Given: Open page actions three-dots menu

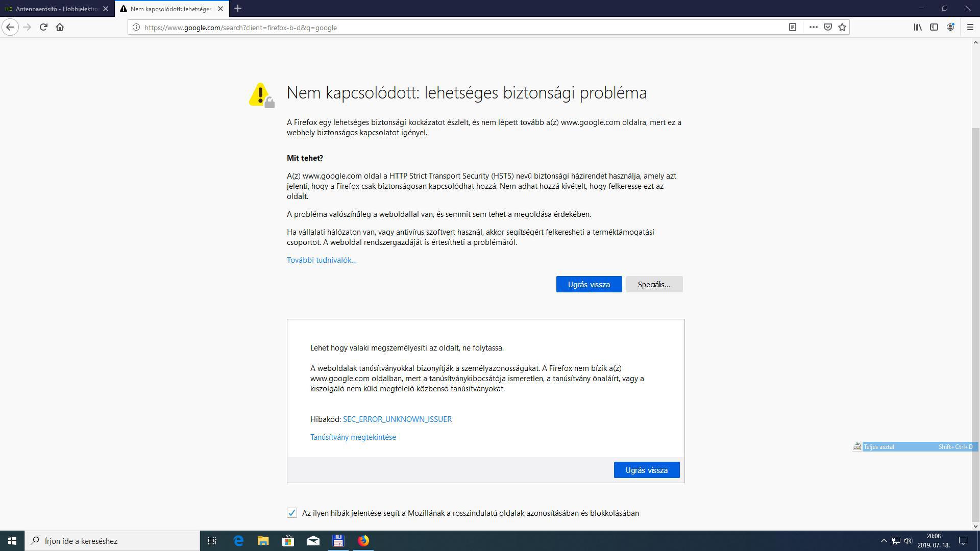Looking at the screenshot, I should (813, 27).
